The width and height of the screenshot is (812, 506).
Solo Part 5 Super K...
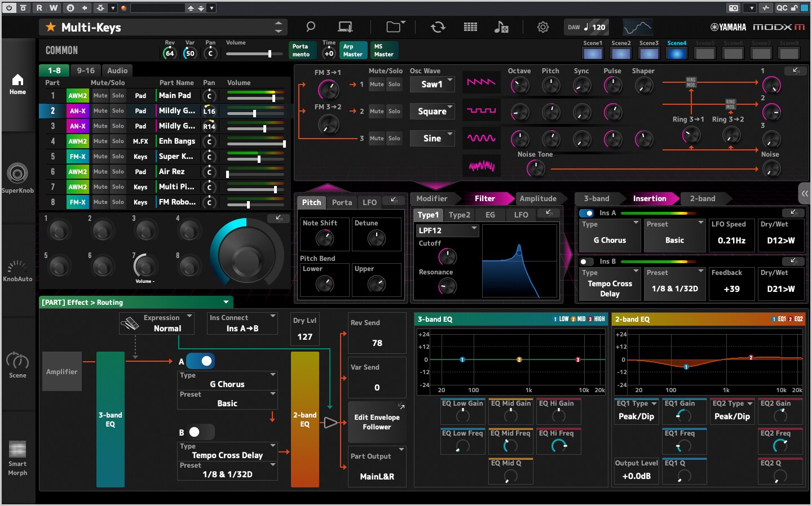[118, 156]
